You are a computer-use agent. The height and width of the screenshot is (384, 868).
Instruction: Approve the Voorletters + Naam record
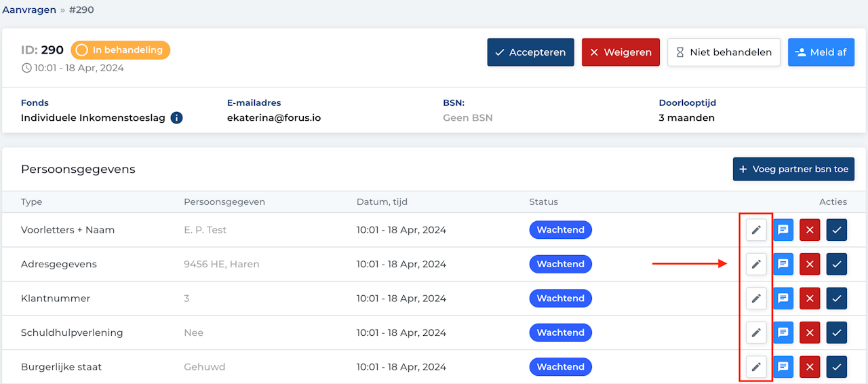[837, 230]
